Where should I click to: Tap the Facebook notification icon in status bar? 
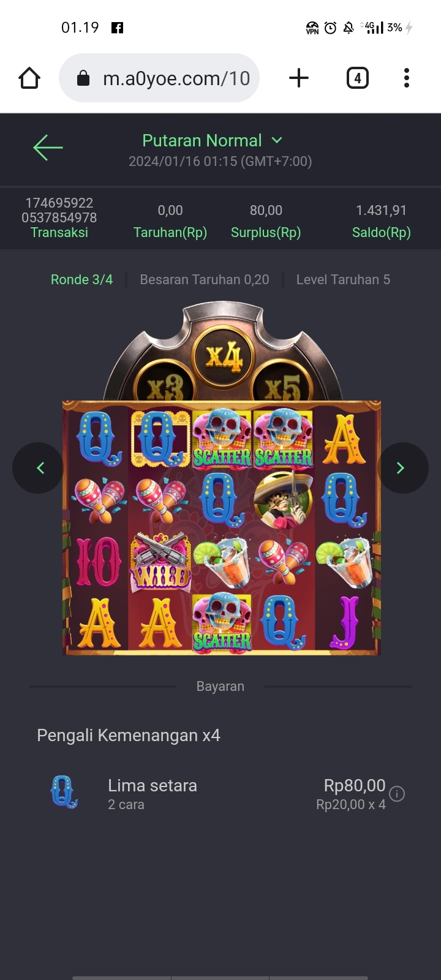pyautogui.click(x=117, y=28)
